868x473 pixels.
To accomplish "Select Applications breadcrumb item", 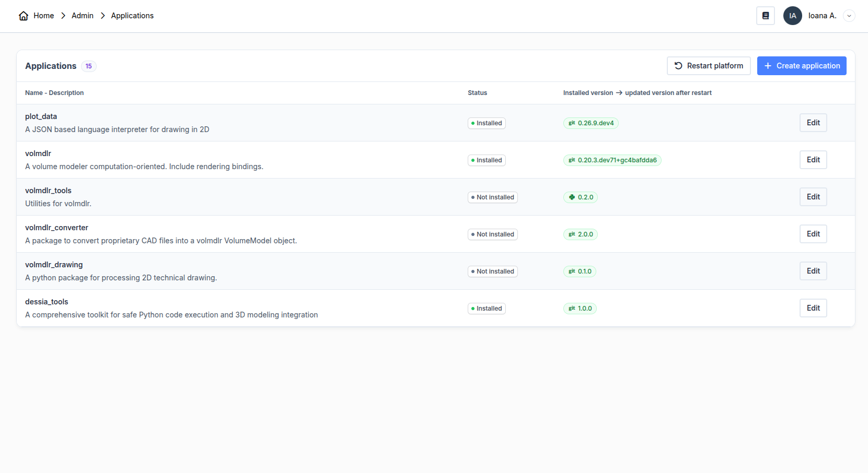I will (132, 16).
